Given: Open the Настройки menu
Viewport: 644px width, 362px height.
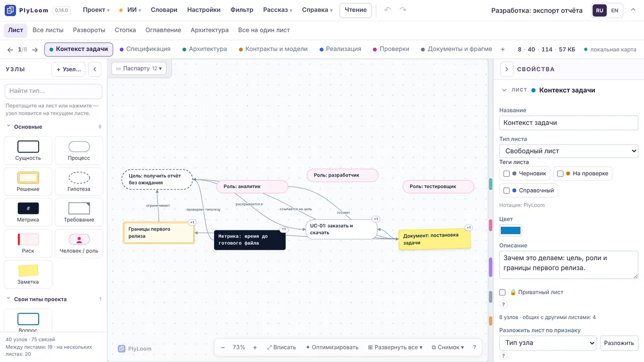Looking at the screenshot, I should tap(203, 10).
